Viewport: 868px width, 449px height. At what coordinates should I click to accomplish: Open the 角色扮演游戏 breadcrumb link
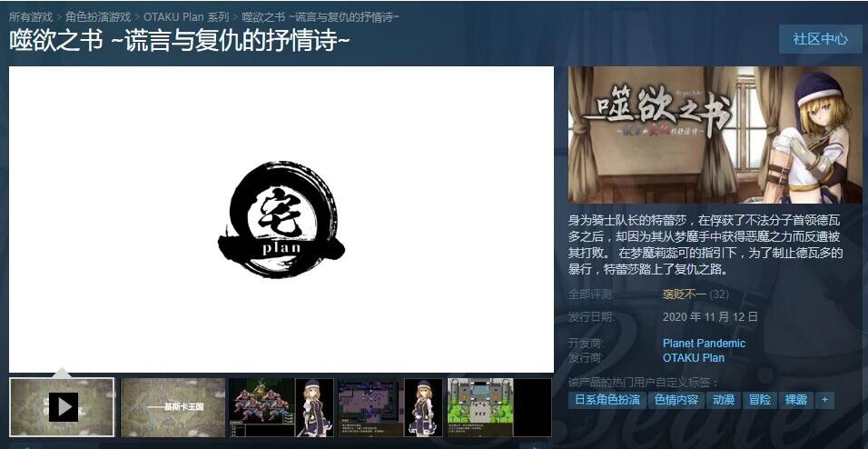tap(98, 16)
